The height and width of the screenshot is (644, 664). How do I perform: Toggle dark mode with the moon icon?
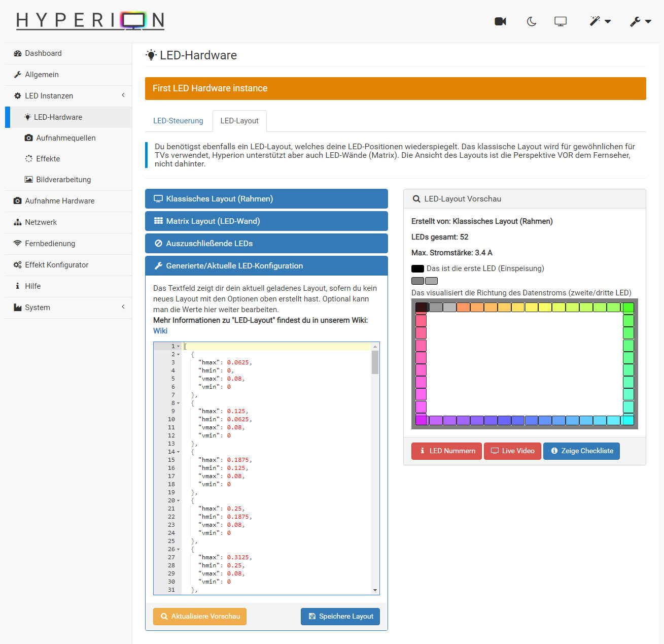pos(531,21)
